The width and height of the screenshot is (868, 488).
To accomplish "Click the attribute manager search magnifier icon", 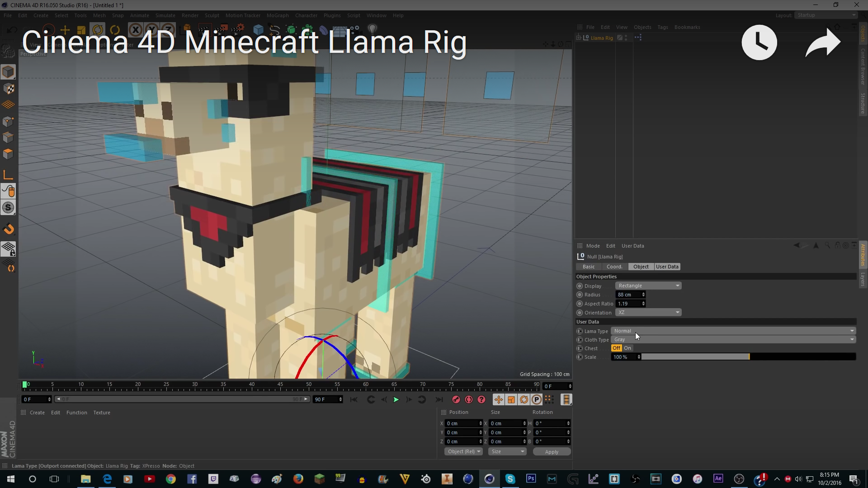I will [827, 245].
